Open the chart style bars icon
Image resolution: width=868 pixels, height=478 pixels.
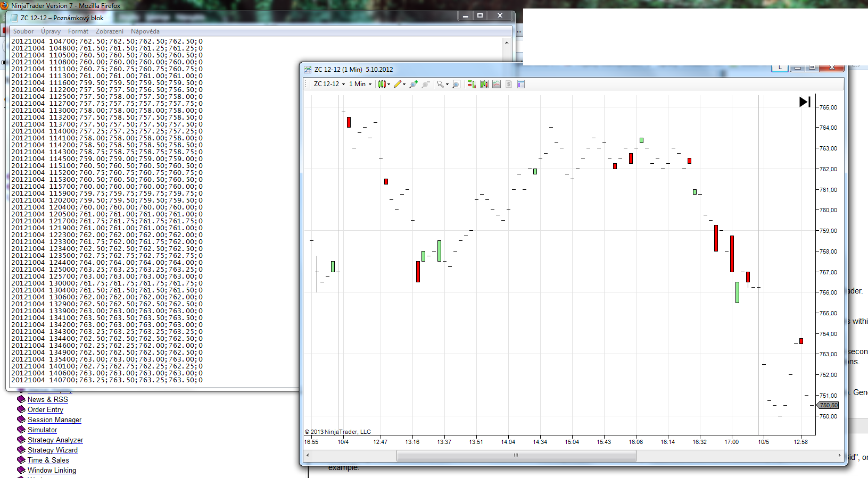click(382, 84)
